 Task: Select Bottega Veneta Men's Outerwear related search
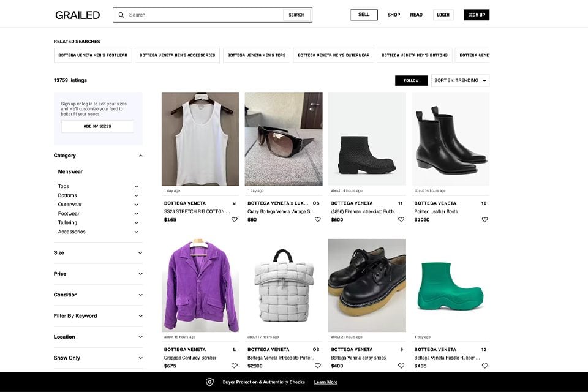334,55
